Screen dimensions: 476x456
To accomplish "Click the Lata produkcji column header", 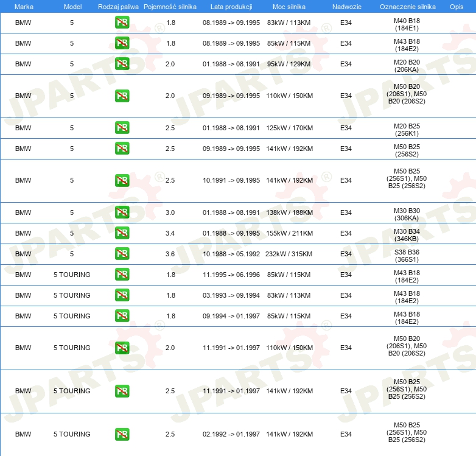I will pyautogui.click(x=231, y=7).
